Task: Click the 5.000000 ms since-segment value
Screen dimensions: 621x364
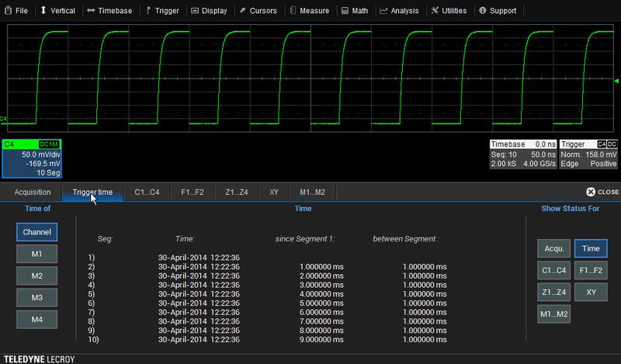Action: tap(321, 303)
